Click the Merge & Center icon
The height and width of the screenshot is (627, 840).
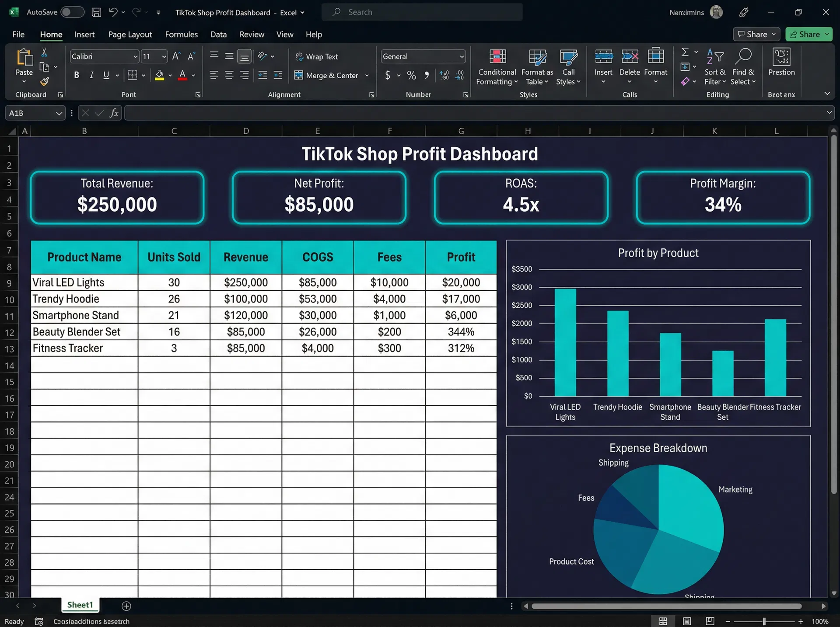coord(299,75)
